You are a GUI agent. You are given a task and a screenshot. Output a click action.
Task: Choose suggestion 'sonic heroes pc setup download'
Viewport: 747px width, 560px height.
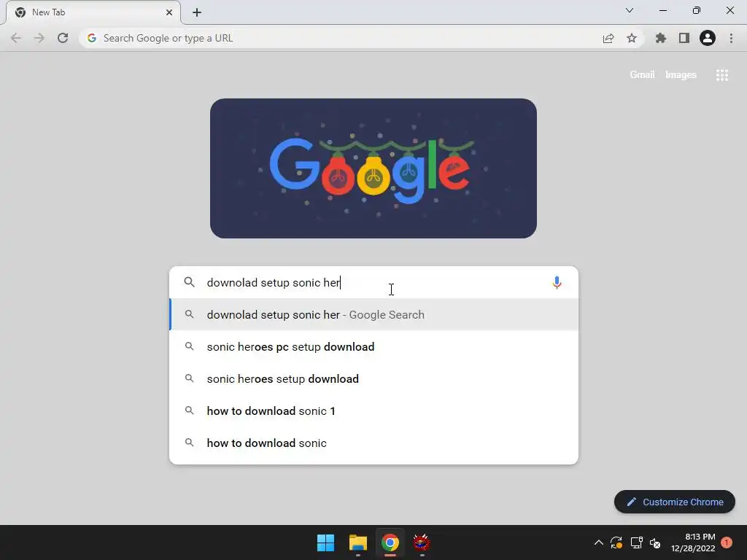tap(374, 346)
